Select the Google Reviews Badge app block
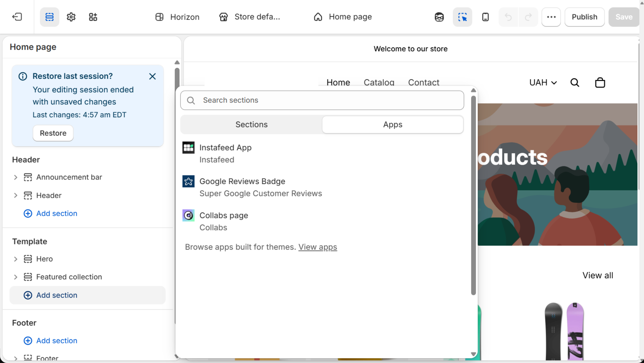This screenshot has height=363, width=644. click(x=322, y=187)
